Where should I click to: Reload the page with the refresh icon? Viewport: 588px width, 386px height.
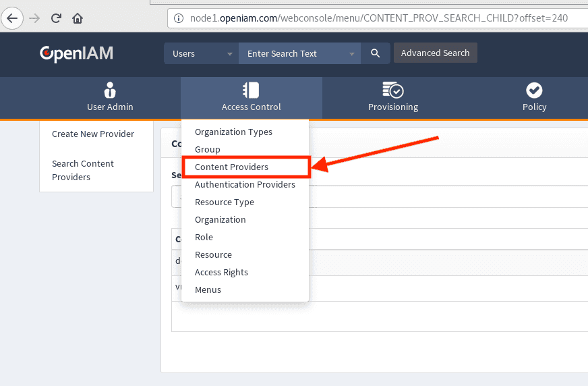56,18
